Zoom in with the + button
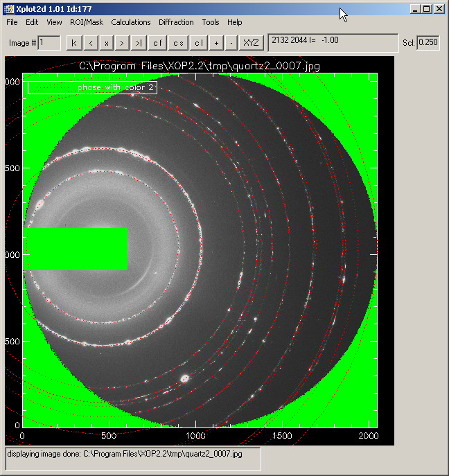449x476 pixels. (x=217, y=43)
